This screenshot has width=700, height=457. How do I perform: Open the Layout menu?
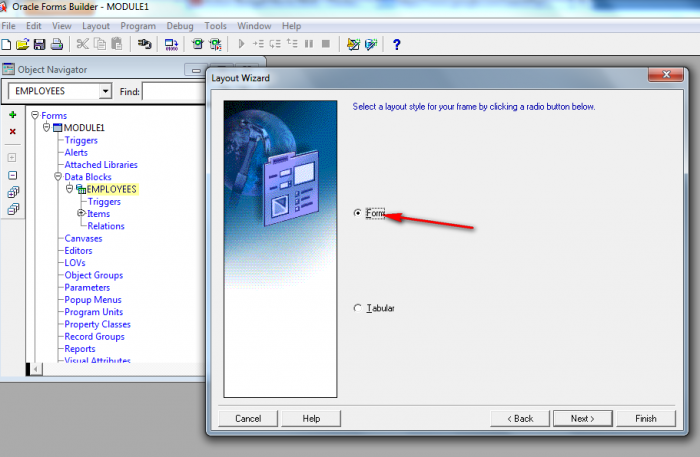pos(96,26)
